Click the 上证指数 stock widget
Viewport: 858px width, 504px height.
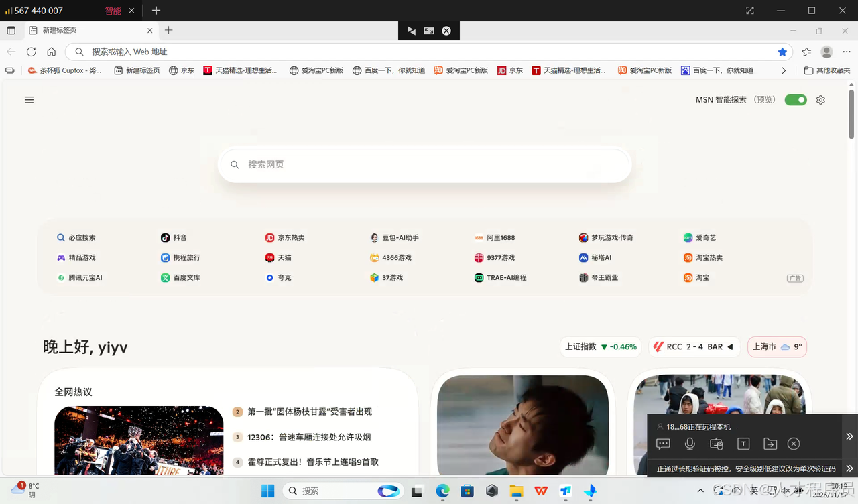pyautogui.click(x=601, y=346)
